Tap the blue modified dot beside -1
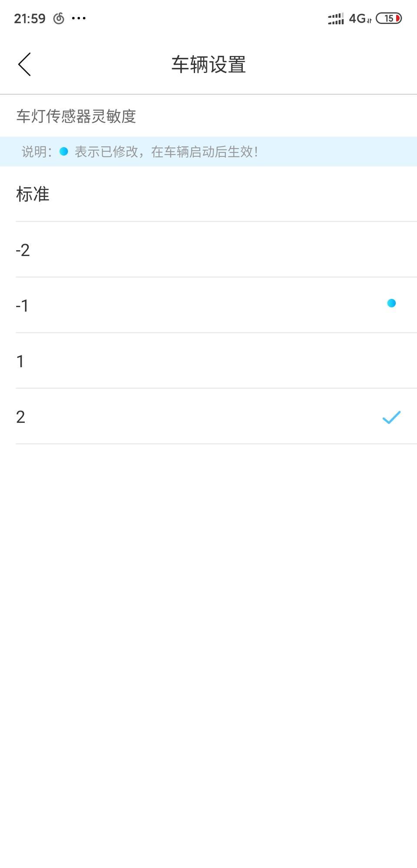 pyautogui.click(x=391, y=303)
